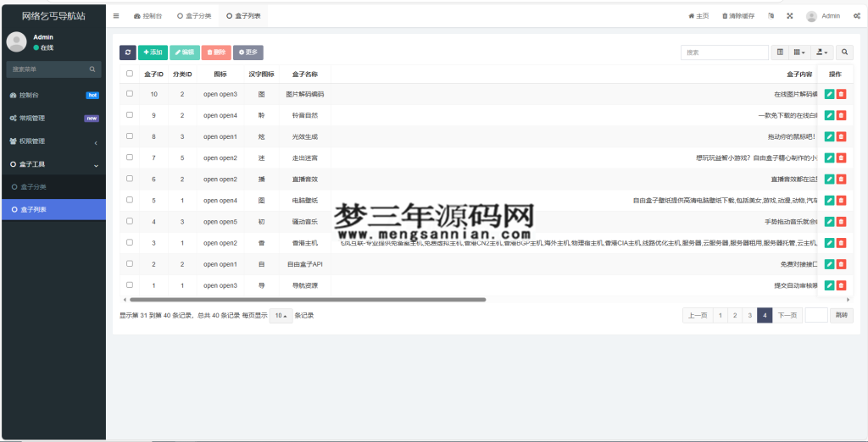Open the 更多 actions dropdown button

click(248, 52)
